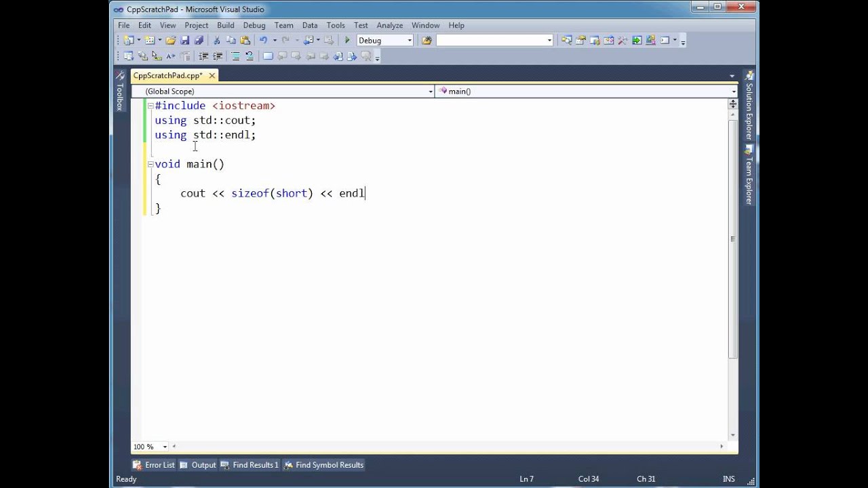The width and height of the screenshot is (868, 488).
Task: Click the Copy icon in the toolbar
Action: click(x=231, y=41)
